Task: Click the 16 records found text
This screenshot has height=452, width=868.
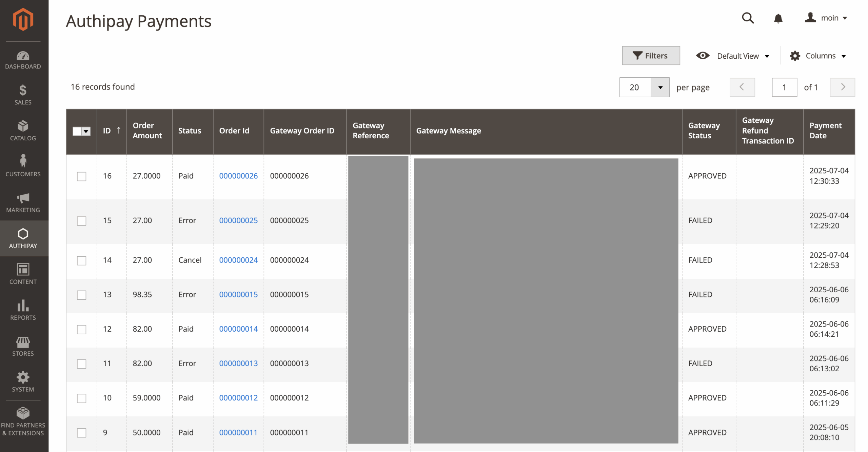Action: (x=102, y=87)
